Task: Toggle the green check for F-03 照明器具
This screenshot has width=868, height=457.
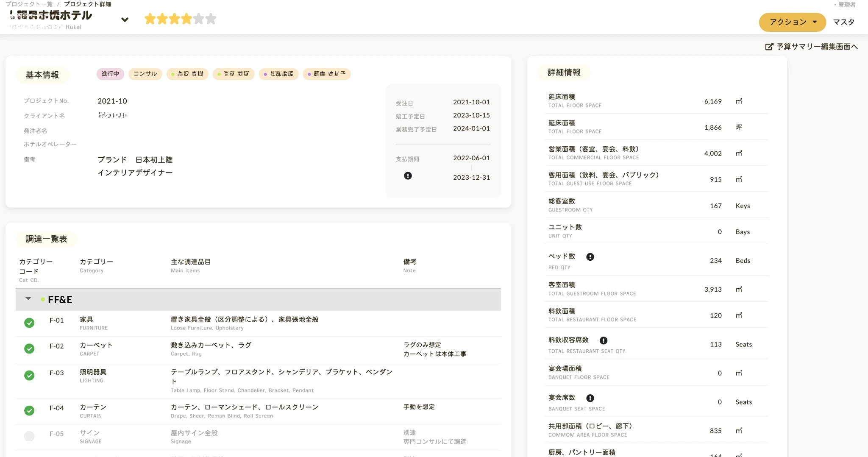Action: 29,376
